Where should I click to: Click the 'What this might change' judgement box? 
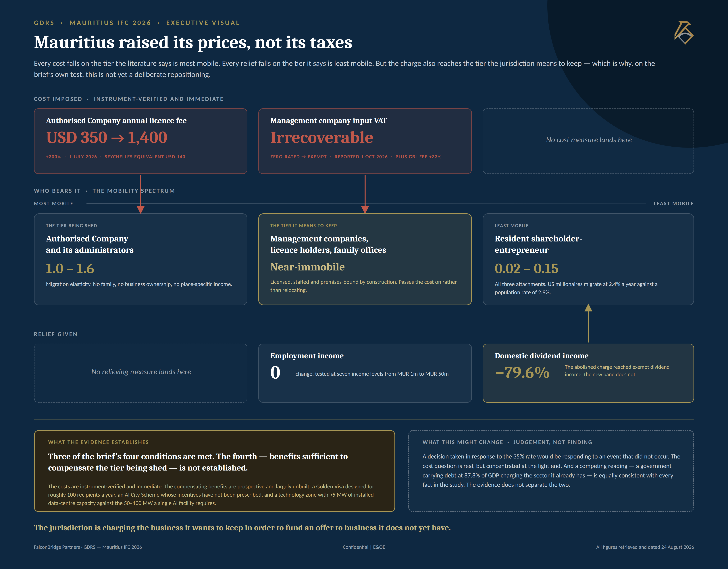(551, 471)
